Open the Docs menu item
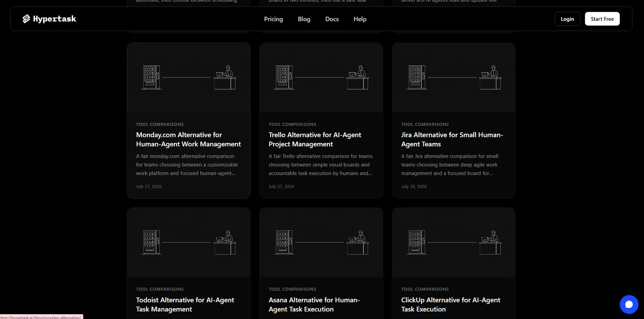This screenshot has height=319, width=644. (x=332, y=19)
